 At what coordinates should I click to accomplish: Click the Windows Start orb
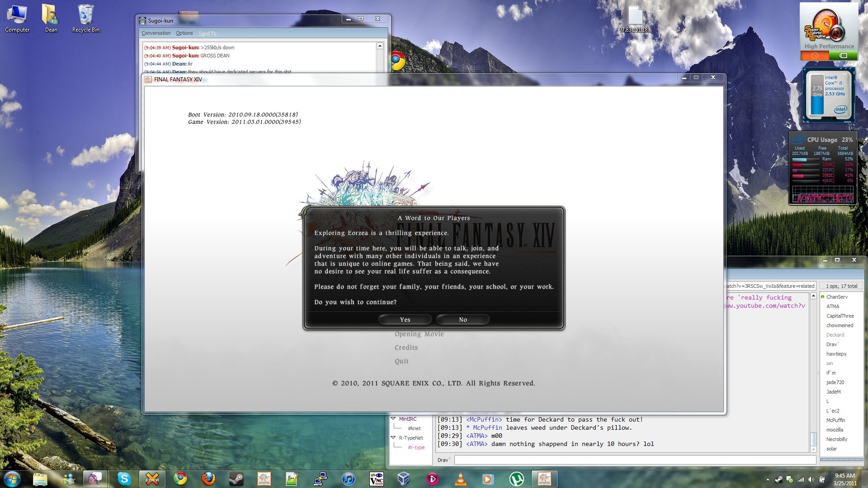click(x=12, y=479)
